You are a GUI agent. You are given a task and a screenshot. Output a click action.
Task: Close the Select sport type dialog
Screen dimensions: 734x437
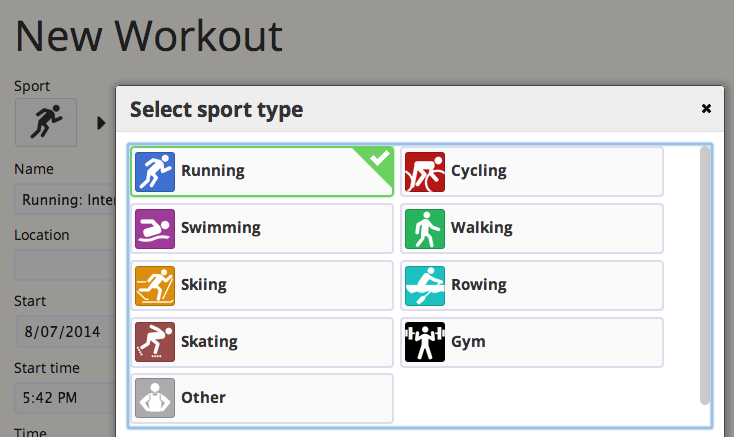[706, 109]
